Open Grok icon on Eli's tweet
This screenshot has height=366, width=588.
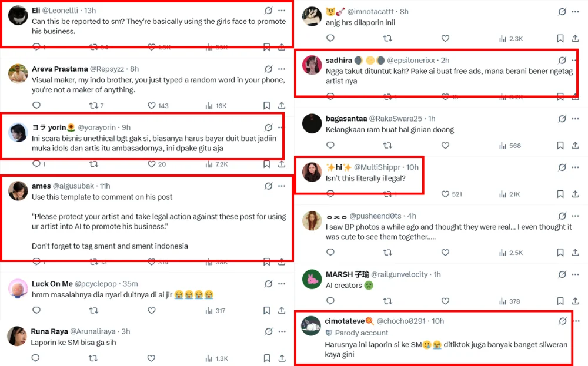click(x=268, y=11)
